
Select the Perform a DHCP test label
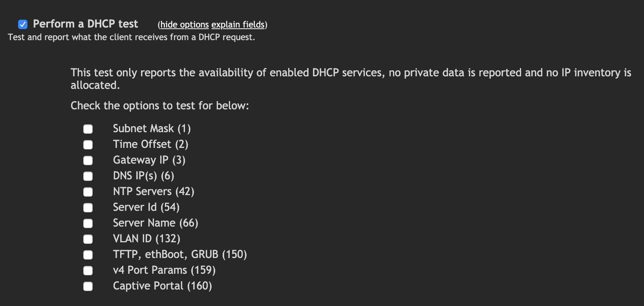pyautogui.click(x=85, y=24)
